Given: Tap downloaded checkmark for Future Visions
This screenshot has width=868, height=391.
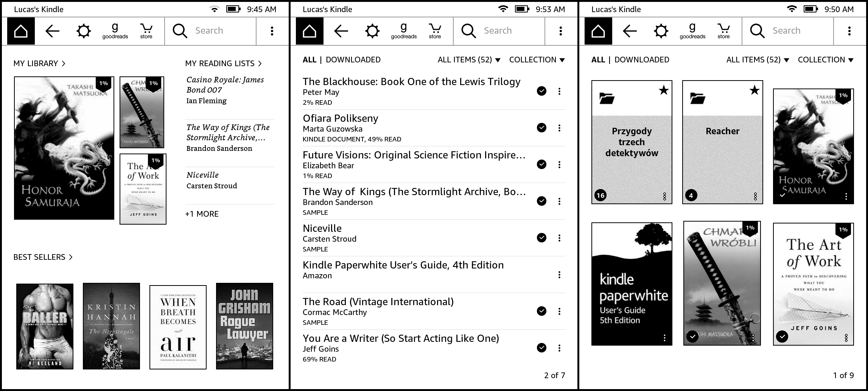Looking at the screenshot, I should pos(541,164).
